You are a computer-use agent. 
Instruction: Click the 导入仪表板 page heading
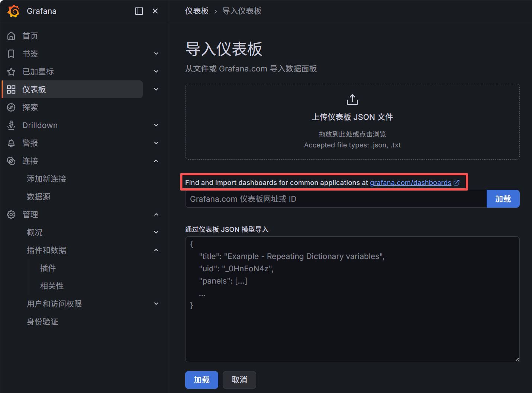[x=224, y=49]
